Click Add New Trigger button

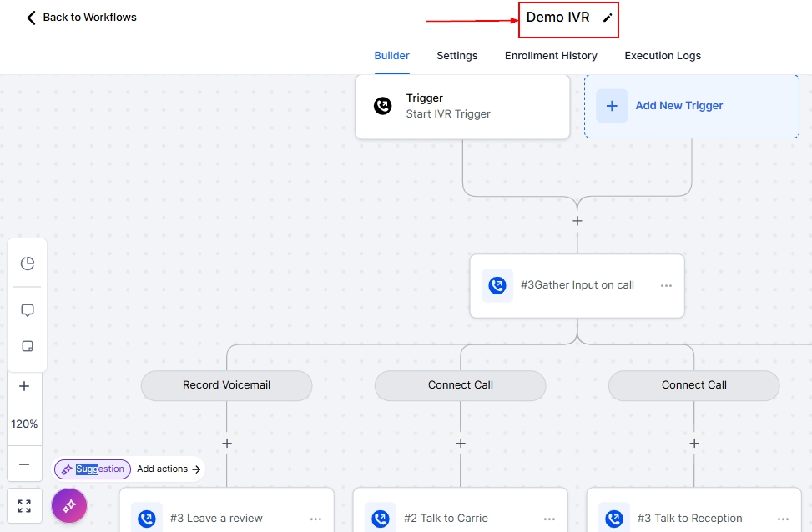[678, 106]
